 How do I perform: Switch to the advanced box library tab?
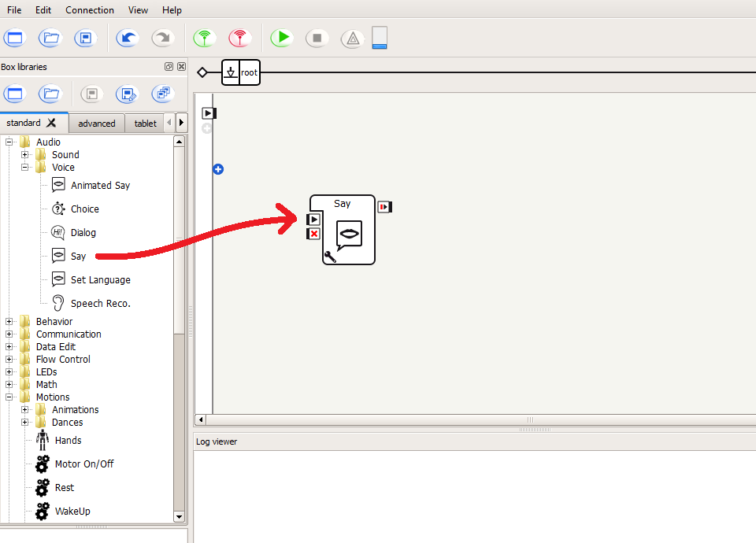97,124
